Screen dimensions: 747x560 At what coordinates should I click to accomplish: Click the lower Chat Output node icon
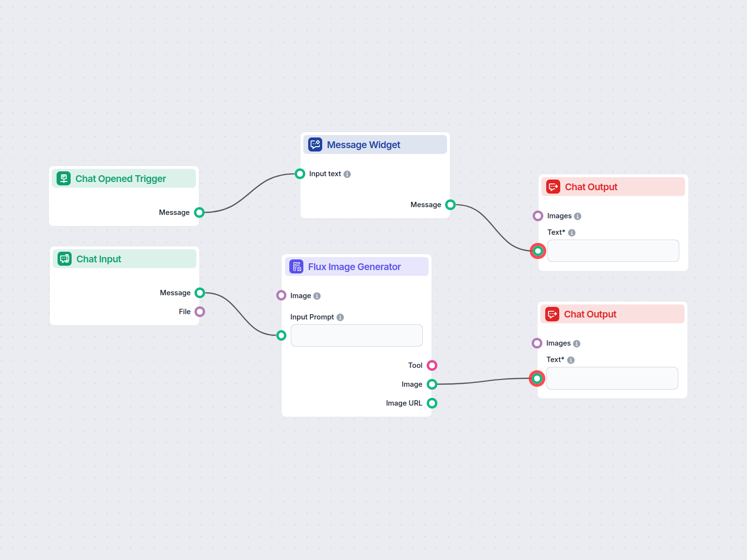click(552, 314)
